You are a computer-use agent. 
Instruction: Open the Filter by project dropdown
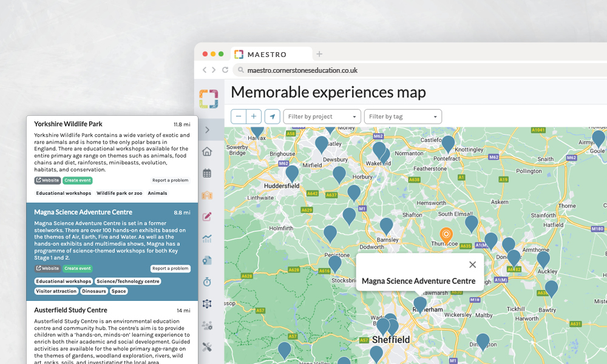[x=322, y=116]
